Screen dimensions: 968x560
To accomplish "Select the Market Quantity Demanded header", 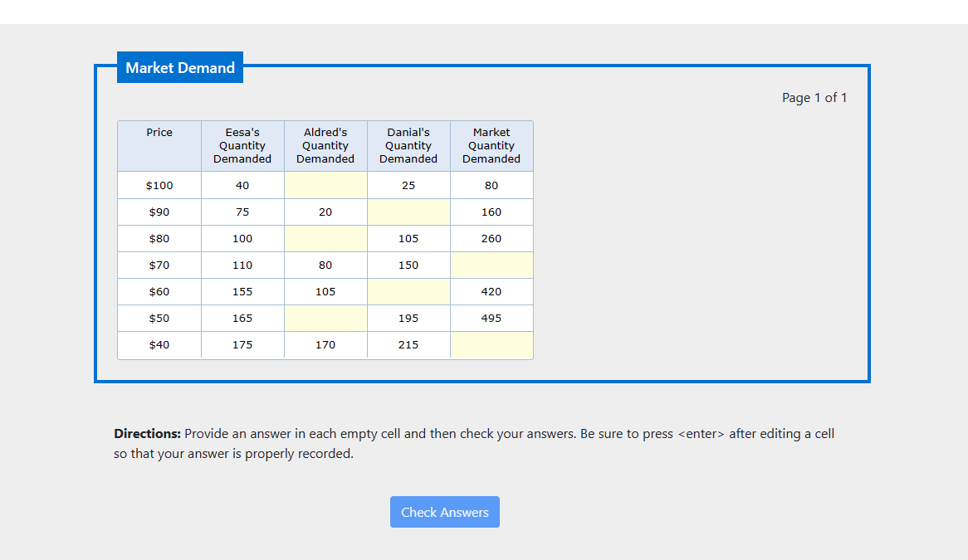I will click(x=491, y=145).
